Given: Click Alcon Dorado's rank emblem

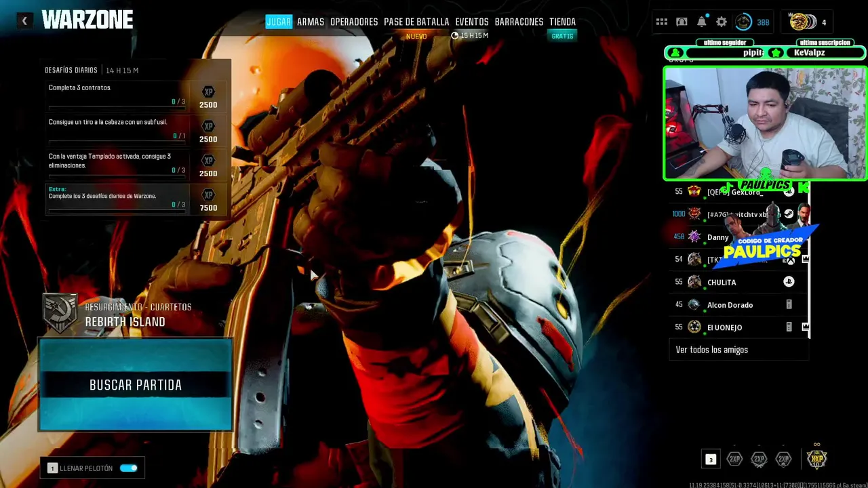Looking at the screenshot, I should coord(694,304).
